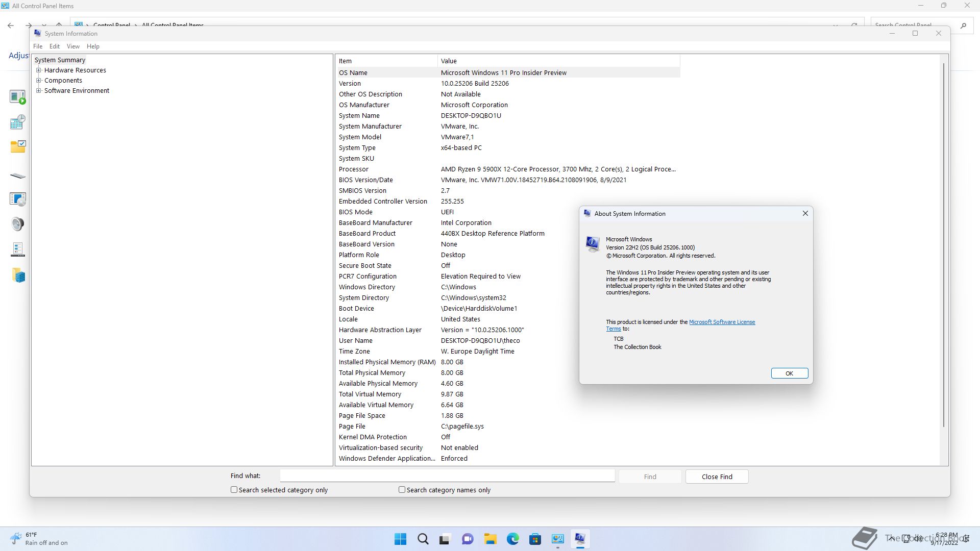Open the Keyboard icon in Control Panel
This screenshot has height=551, width=980.
(18, 176)
